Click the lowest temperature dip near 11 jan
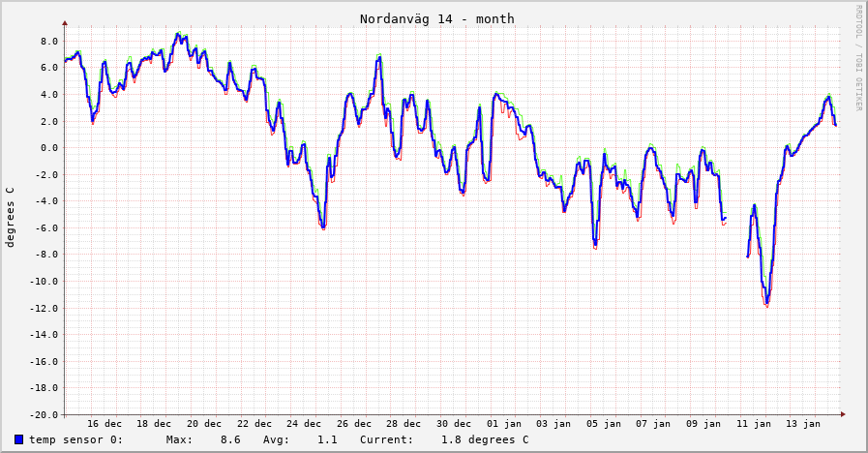 tap(766, 304)
